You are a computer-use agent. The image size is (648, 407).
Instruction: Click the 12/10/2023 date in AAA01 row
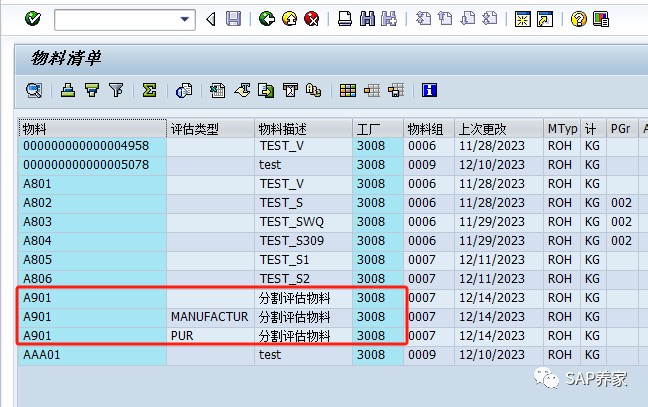point(499,355)
